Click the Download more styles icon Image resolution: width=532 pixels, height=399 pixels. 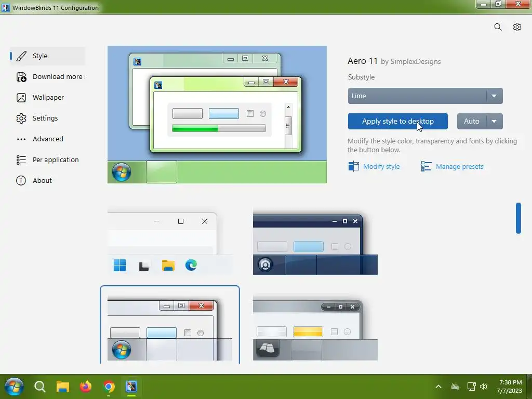(x=21, y=77)
